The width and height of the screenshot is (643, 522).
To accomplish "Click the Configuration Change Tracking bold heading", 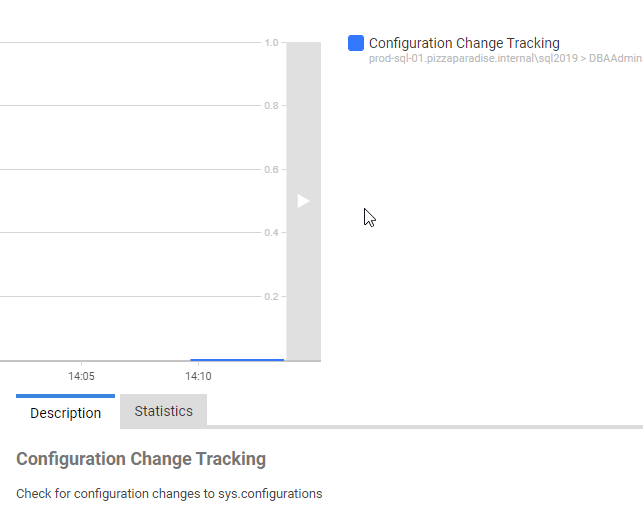I will 141,459.
